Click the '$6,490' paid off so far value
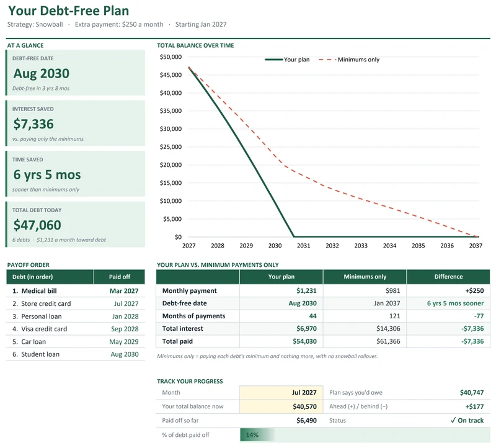Image resolution: width=496 pixels, height=448 pixels. [306, 421]
